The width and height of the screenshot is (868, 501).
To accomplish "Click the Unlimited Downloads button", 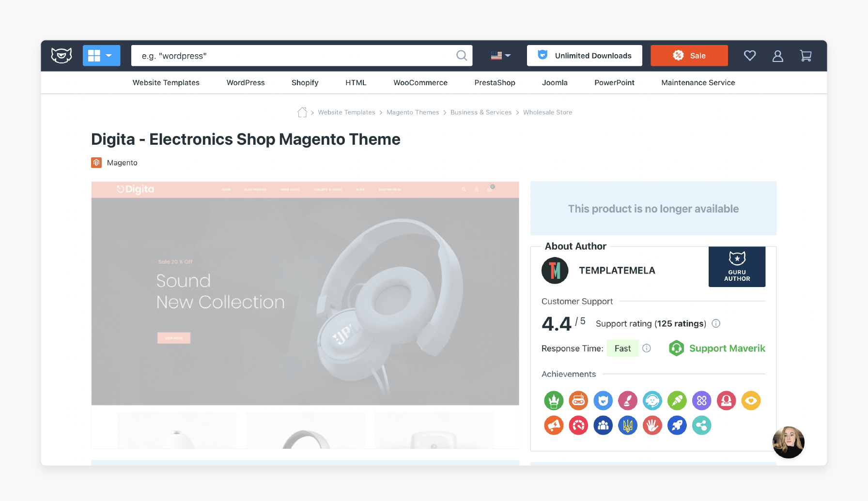I will 585,56.
